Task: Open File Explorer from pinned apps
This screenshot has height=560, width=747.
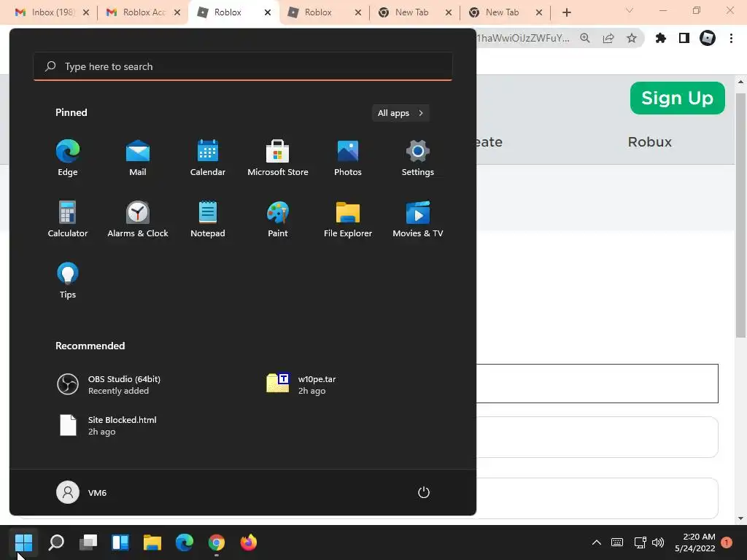Action: point(348,219)
